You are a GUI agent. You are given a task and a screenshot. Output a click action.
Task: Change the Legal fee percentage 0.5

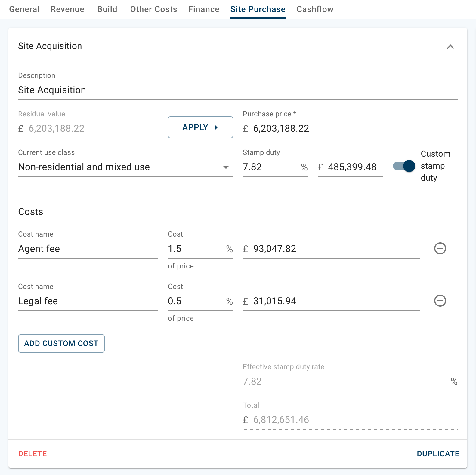point(200,301)
